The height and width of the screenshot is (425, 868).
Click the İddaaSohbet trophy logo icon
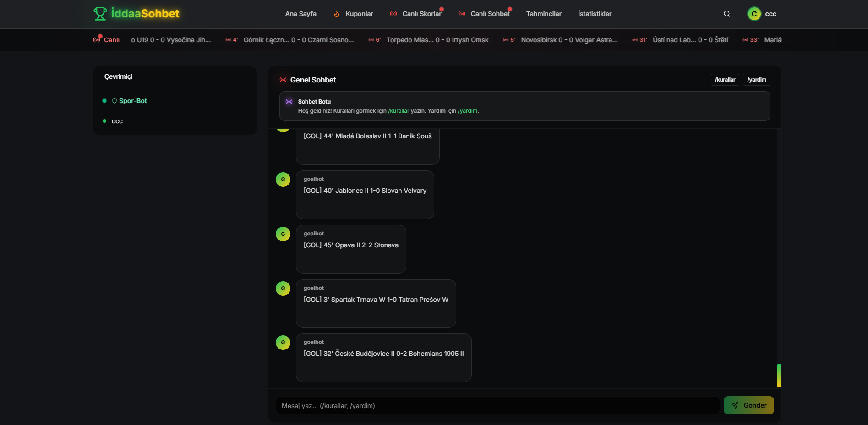100,14
